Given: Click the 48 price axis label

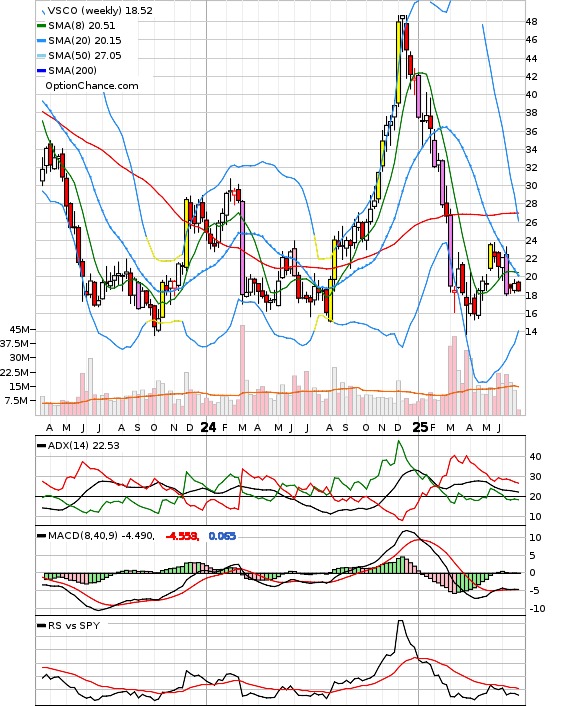Looking at the screenshot, I should click(531, 22).
